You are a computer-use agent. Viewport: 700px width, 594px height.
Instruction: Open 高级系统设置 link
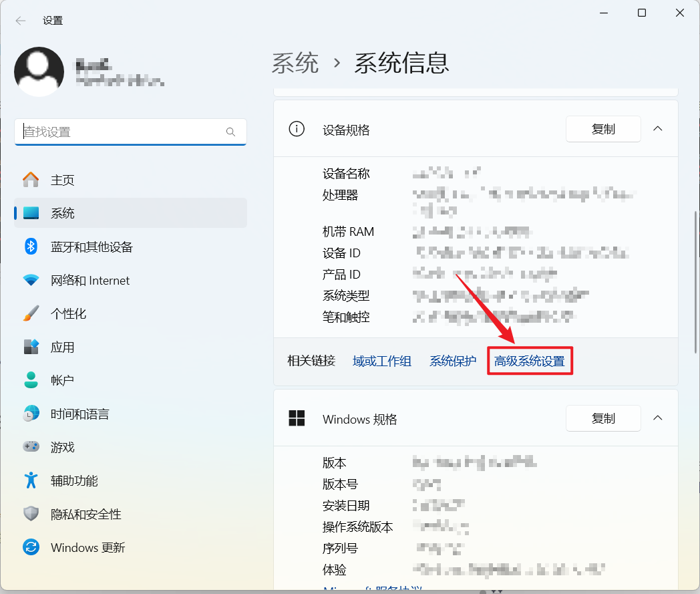point(530,361)
